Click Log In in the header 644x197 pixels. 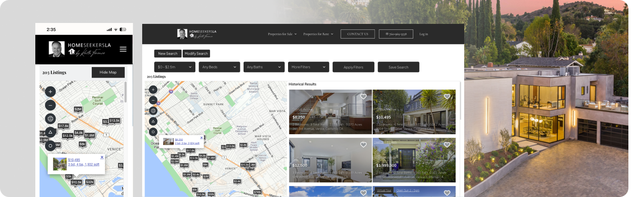pos(423,34)
